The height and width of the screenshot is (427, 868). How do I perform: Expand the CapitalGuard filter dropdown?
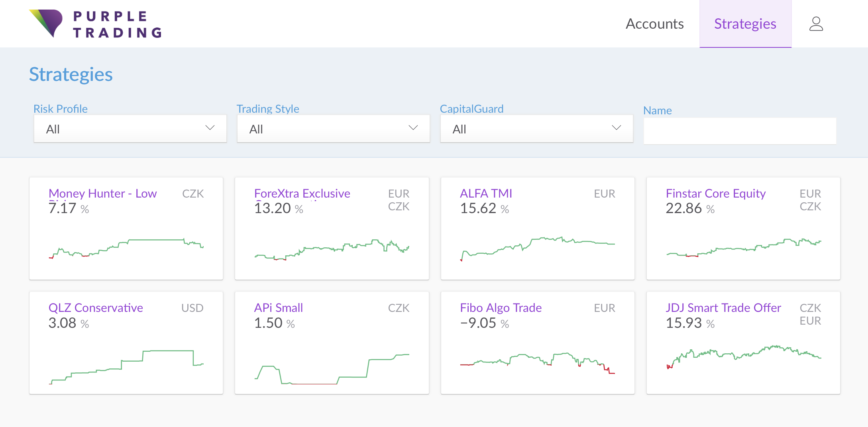click(537, 129)
